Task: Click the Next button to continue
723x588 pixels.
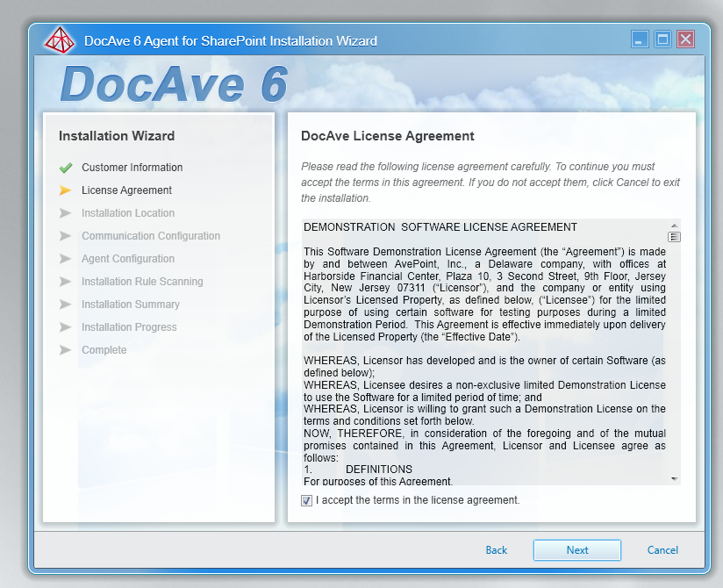Action: click(576, 550)
